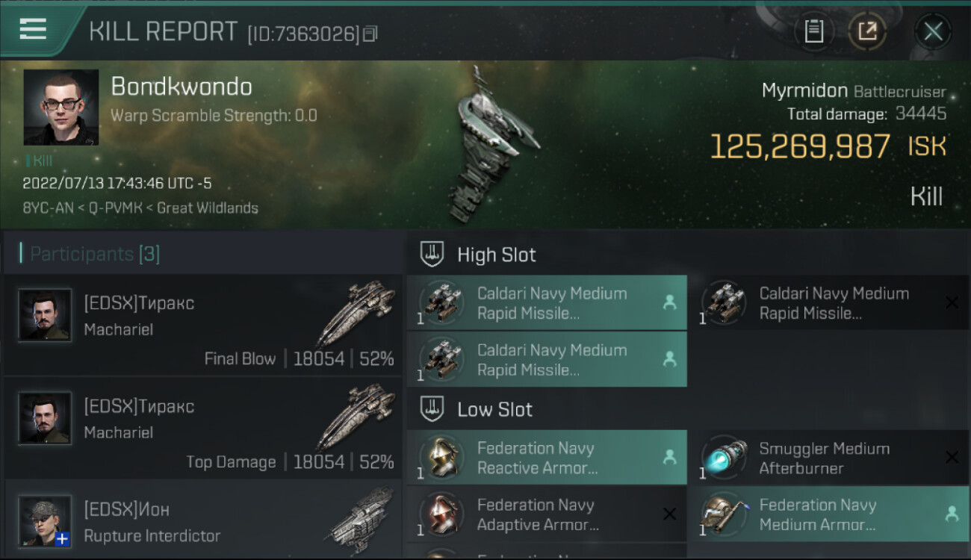
Task: Click the clipboard copy report icon
Action: [x=813, y=31]
